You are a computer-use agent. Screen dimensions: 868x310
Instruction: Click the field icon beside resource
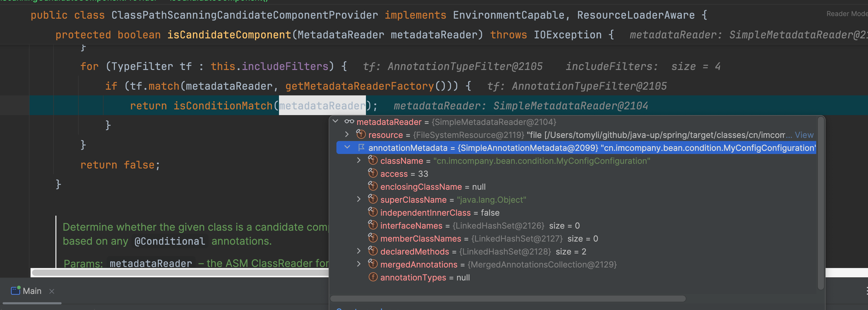[x=361, y=134]
